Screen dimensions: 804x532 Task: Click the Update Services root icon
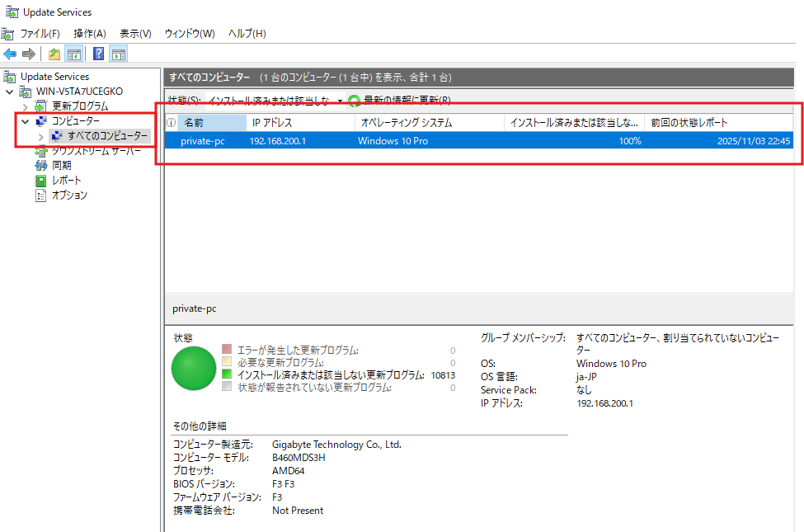(x=10, y=76)
